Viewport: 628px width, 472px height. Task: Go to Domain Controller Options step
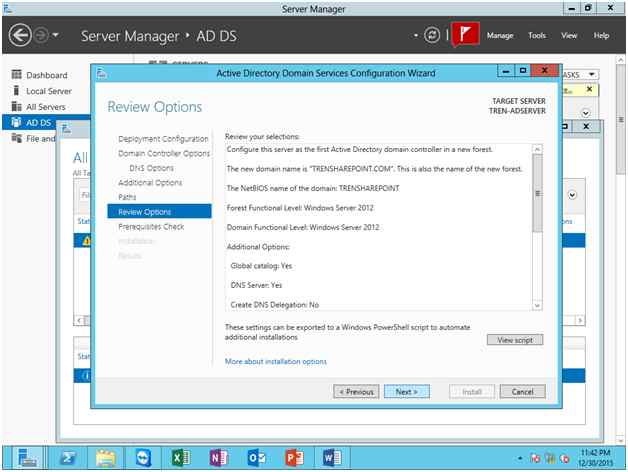coord(164,153)
